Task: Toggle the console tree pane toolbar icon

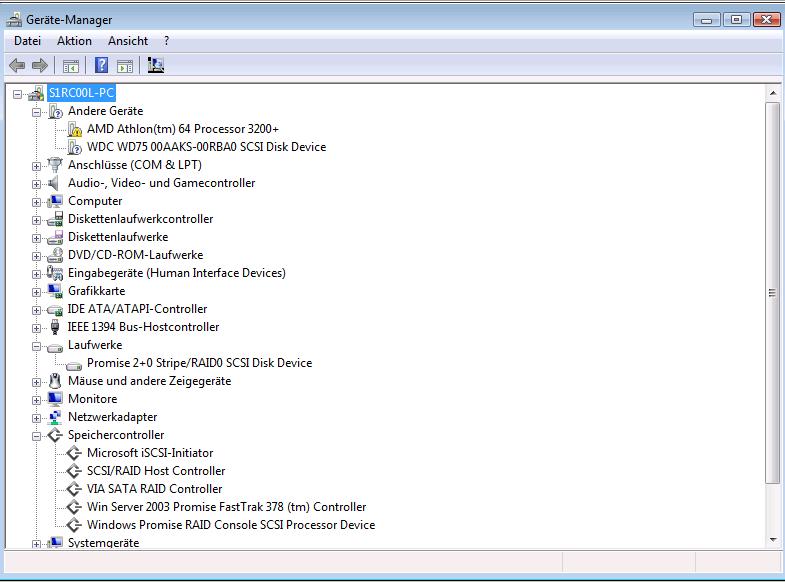Action: click(x=71, y=66)
